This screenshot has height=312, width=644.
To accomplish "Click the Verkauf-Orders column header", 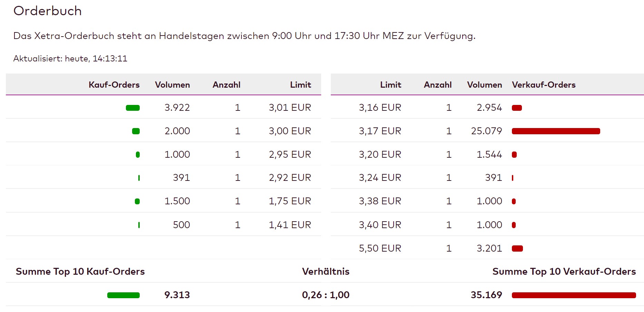I will [544, 85].
